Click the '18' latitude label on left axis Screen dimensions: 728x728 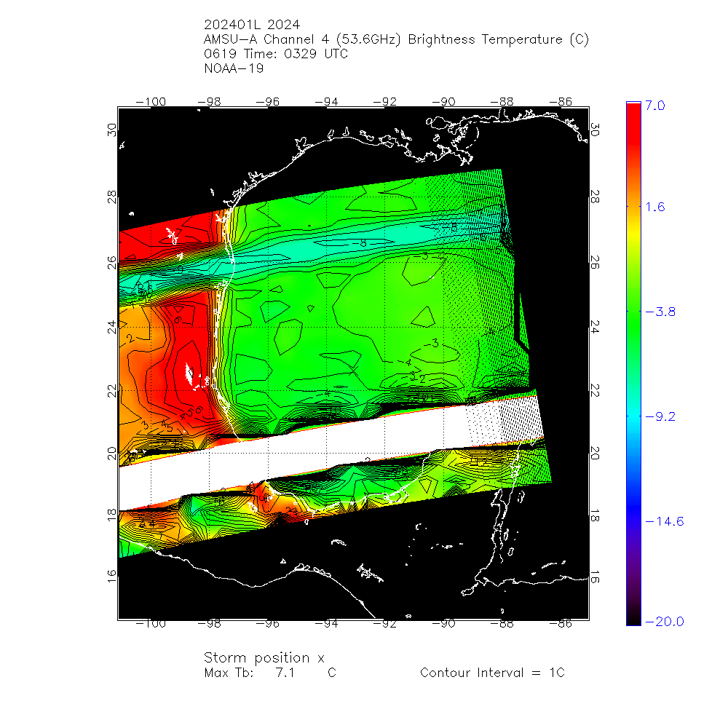[112, 515]
